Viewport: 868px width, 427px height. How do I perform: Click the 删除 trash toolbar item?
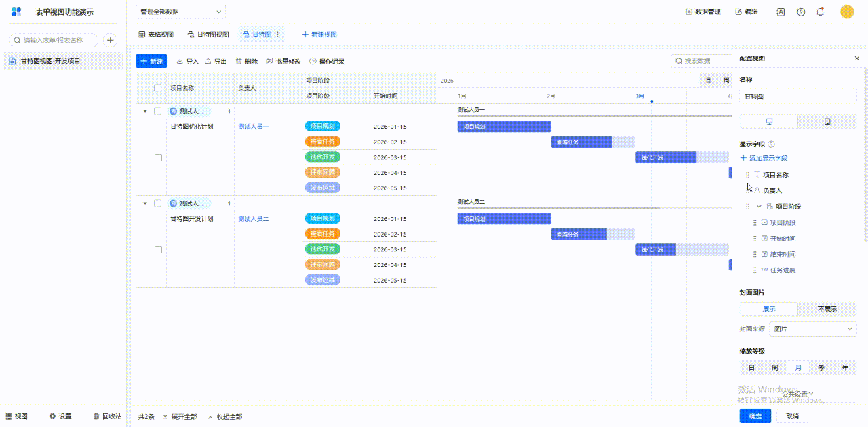click(x=246, y=61)
